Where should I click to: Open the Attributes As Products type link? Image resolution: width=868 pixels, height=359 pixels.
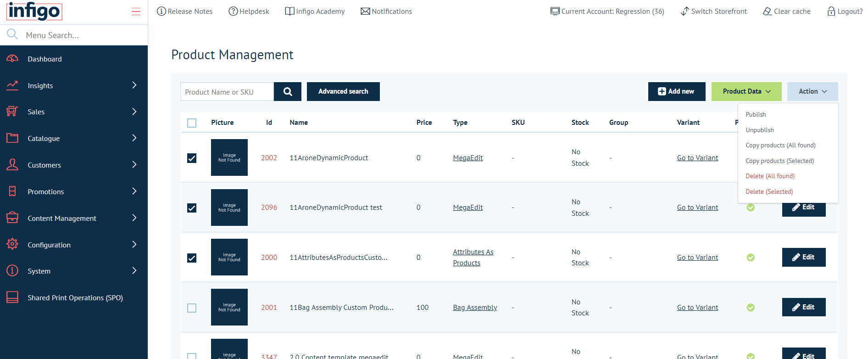coord(473,258)
